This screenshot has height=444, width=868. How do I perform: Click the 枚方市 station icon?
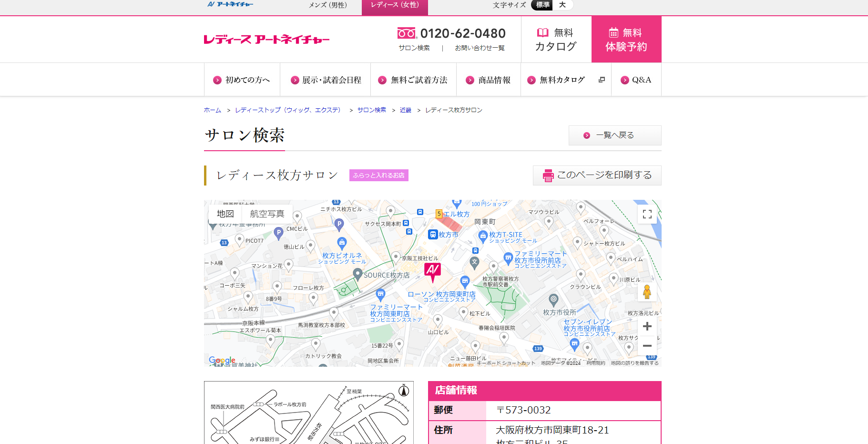pyautogui.click(x=433, y=234)
